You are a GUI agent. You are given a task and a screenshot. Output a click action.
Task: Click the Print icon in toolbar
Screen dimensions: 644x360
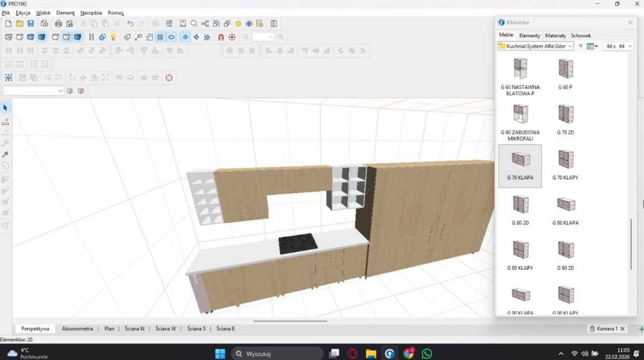[x=59, y=24]
